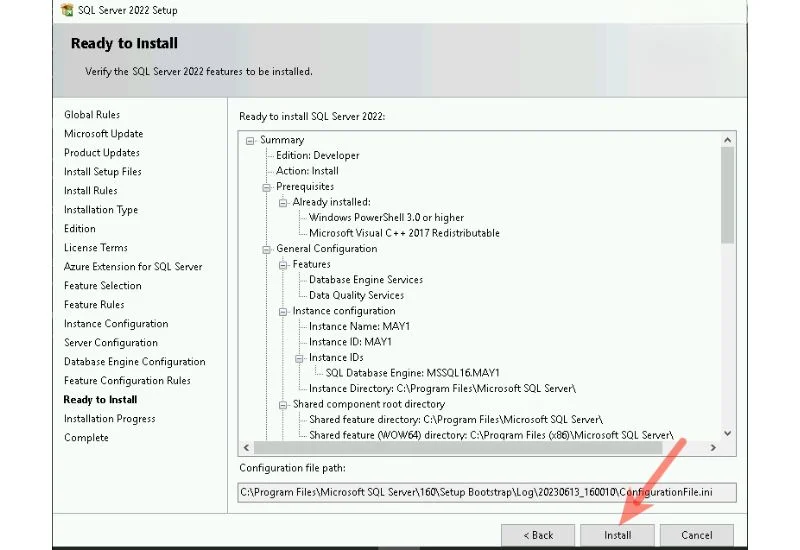Select Instance Name: MAY1 item

tap(359, 327)
